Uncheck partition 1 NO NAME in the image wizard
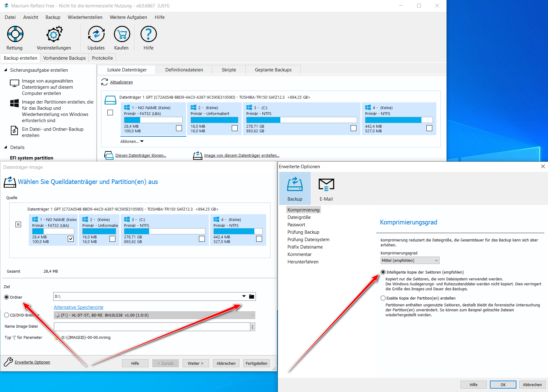This screenshot has width=548, height=392. [71, 239]
